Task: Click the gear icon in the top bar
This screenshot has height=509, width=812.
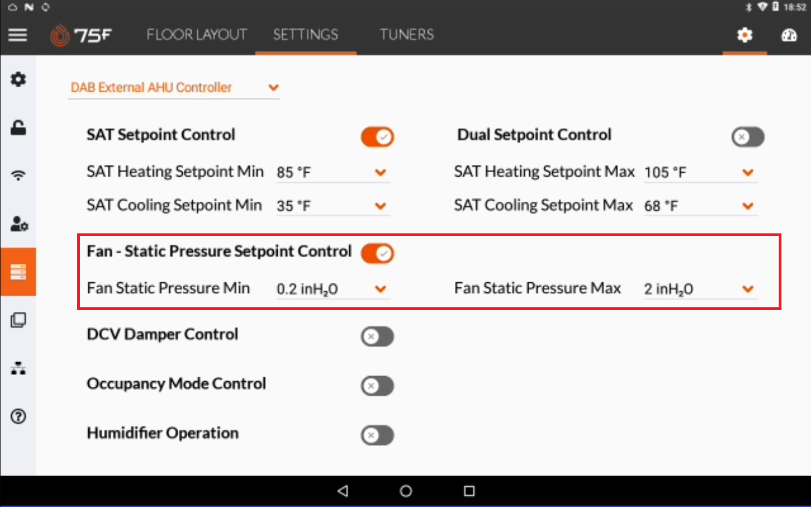Action: pos(744,35)
